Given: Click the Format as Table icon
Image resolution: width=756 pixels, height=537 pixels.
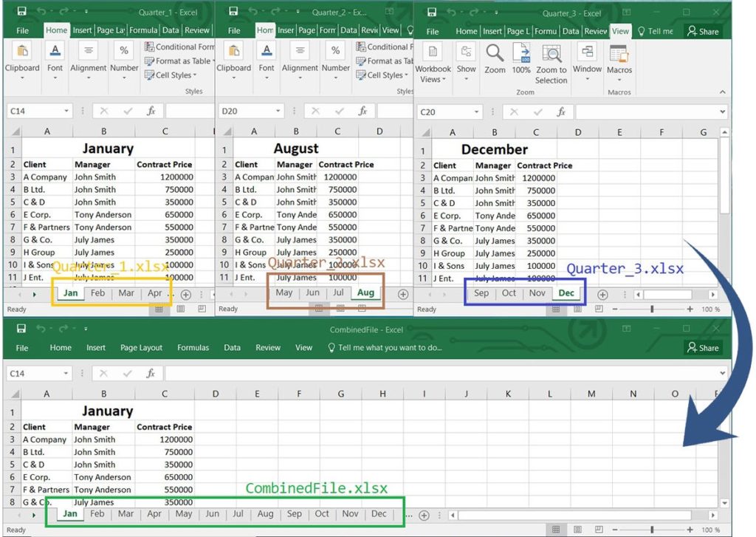Looking at the screenshot, I should click(180, 61).
